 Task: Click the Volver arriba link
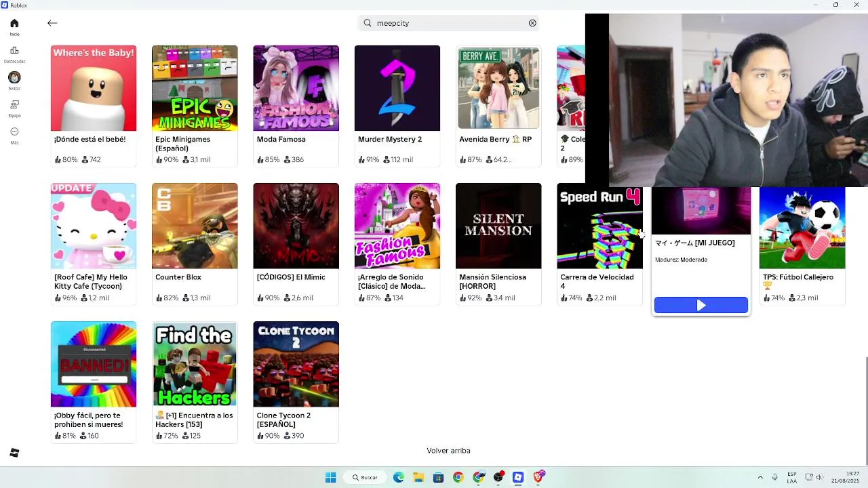point(448,451)
